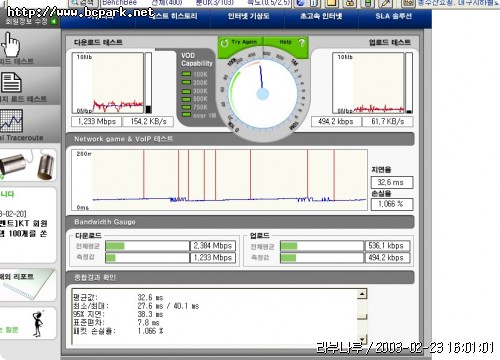
Task: Click the results box scroll-down arrow
Action: (362, 339)
